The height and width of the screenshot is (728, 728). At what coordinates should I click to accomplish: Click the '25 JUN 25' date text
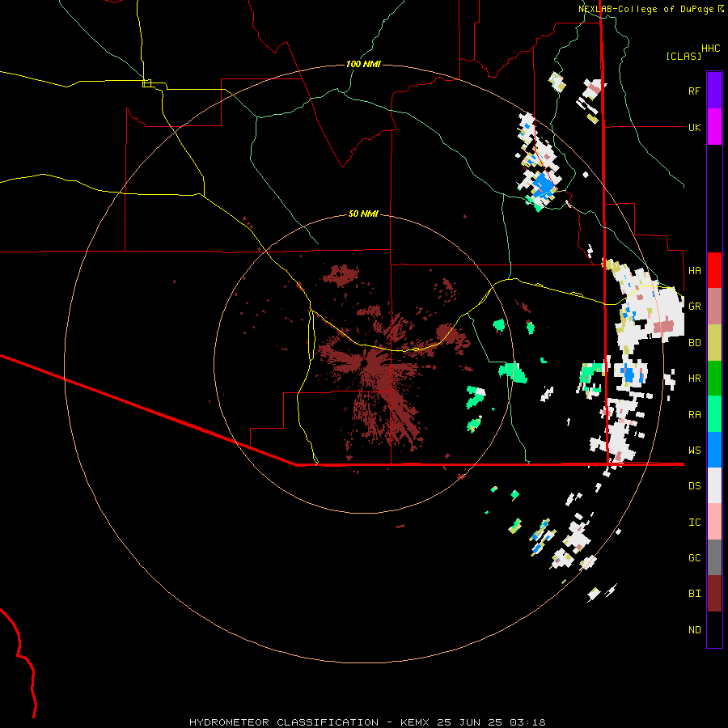tap(469, 722)
